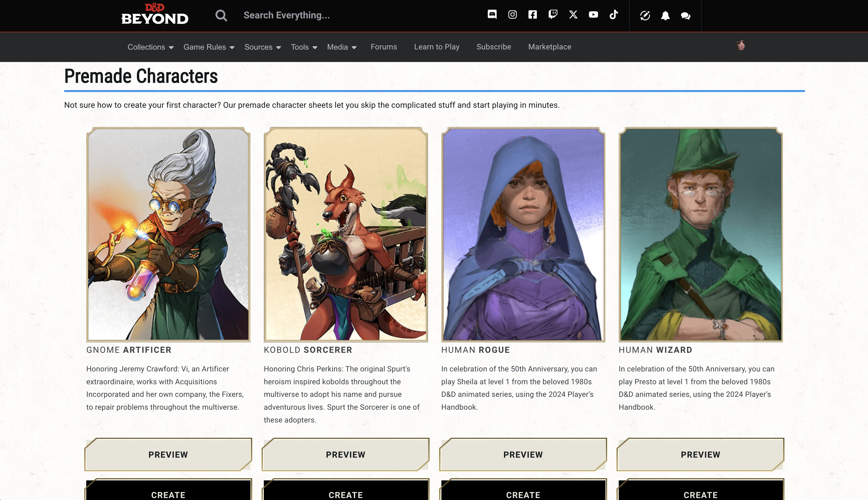The image size is (868, 500).
Task: Open the X (Twitter) icon link
Action: pyautogui.click(x=573, y=15)
